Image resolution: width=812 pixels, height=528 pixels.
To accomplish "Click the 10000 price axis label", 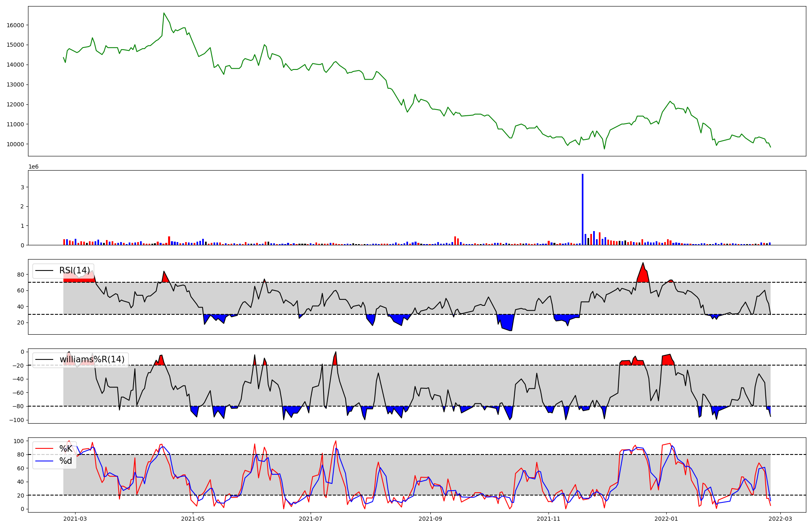I will (x=15, y=144).
